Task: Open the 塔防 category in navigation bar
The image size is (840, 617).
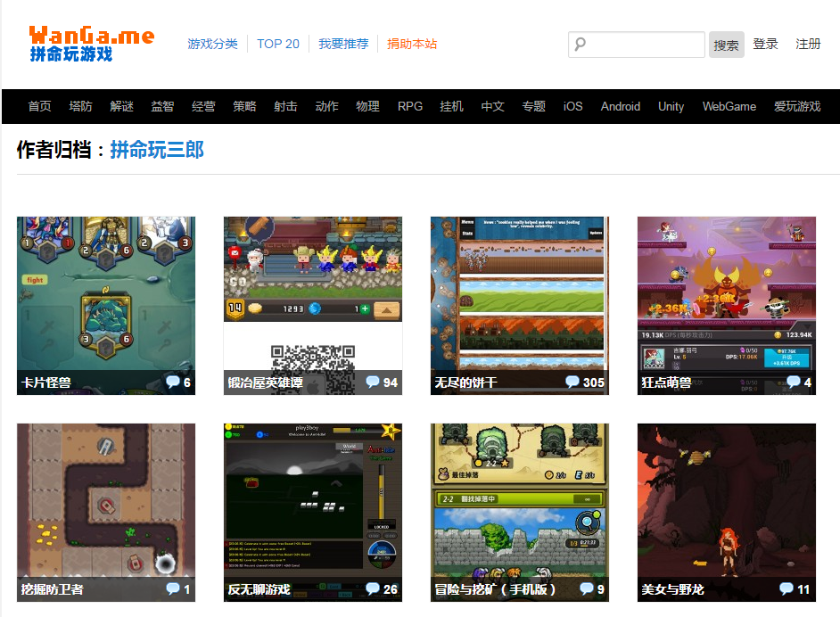Action: coord(80,106)
